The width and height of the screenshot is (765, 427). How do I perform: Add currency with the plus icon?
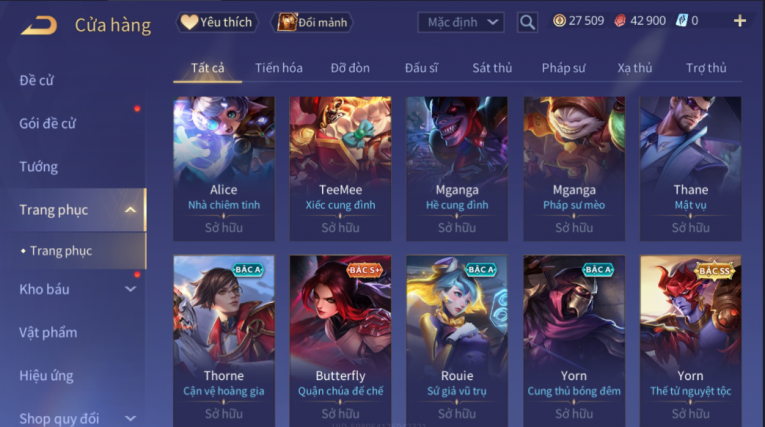pyautogui.click(x=740, y=21)
